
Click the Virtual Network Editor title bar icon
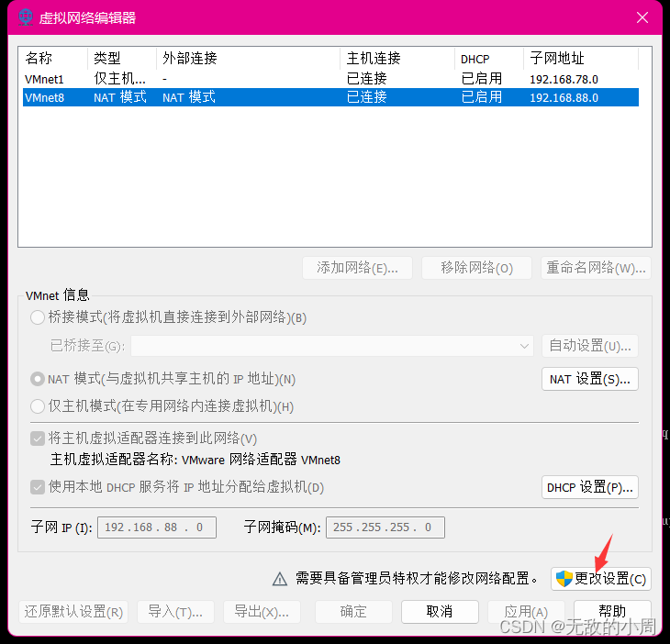[26, 17]
